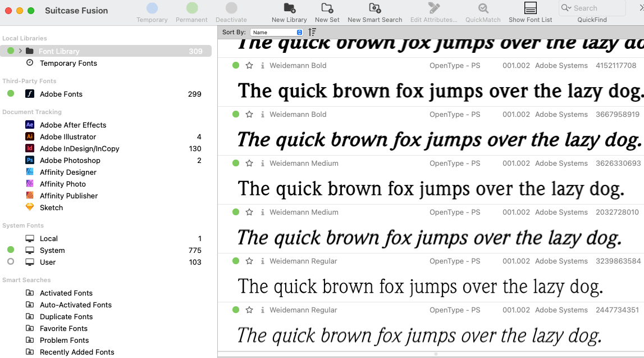Toggle activation dot for System fonts
The image size is (644, 358).
[x=11, y=250]
